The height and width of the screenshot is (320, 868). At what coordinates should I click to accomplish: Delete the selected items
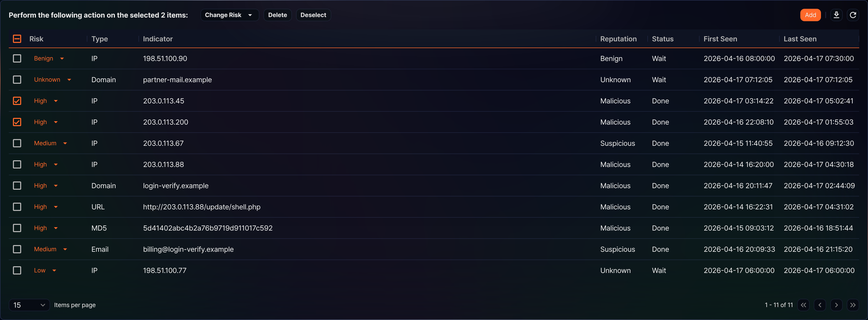[x=277, y=15]
